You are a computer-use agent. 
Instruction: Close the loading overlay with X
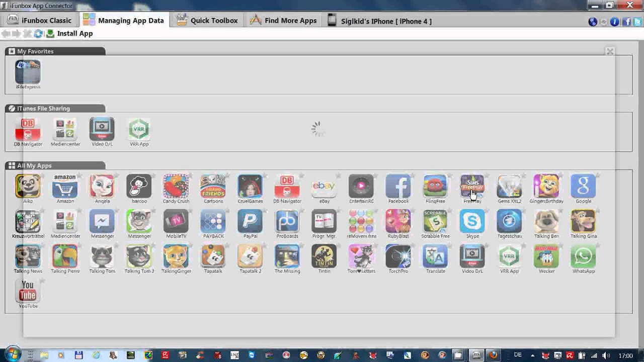coord(610,51)
